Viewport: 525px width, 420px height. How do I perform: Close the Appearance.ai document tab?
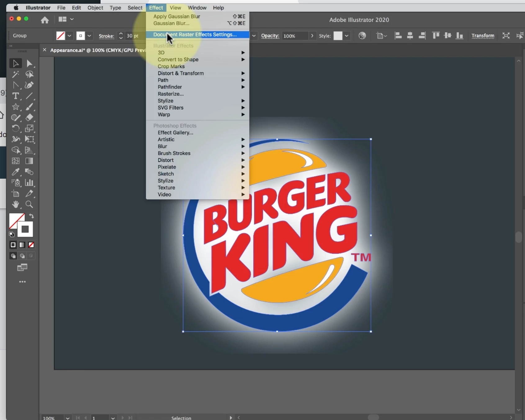click(x=44, y=50)
